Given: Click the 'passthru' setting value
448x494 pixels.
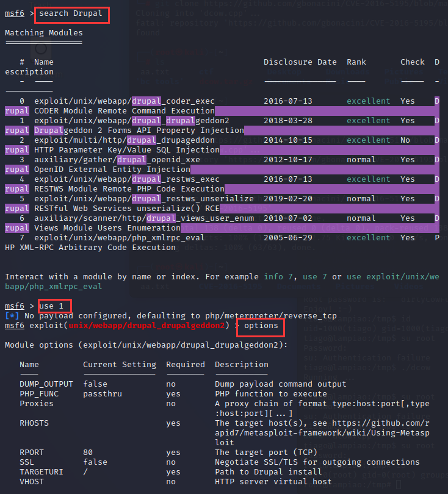Looking at the screenshot, I should pyautogui.click(x=103, y=394).
